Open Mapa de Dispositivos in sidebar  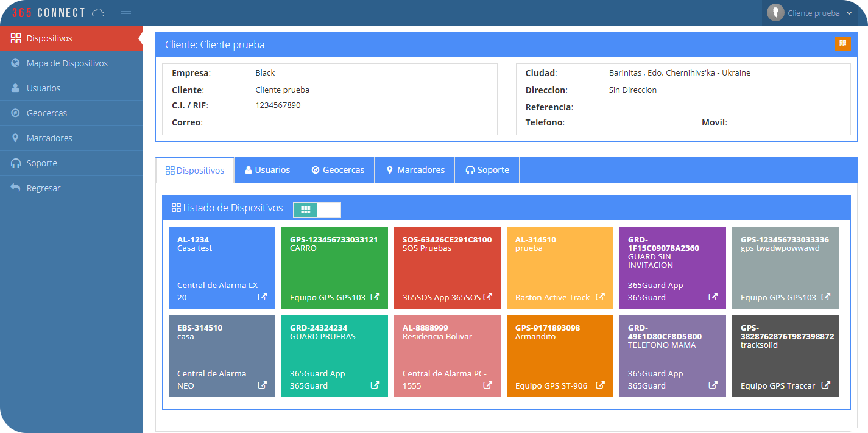click(x=67, y=63)
